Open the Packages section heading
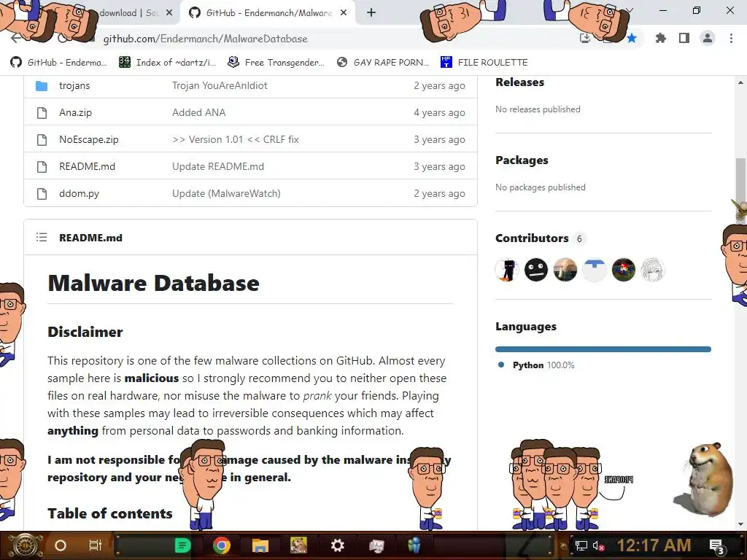 pos(522,160)
